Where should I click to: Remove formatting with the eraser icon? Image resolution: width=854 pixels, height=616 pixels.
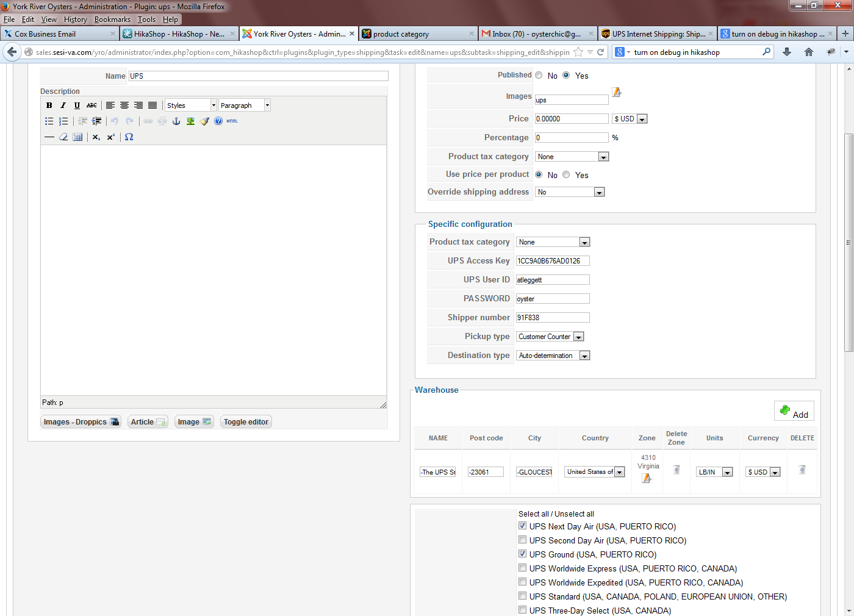pyautogui.click(x=63, y=137)
